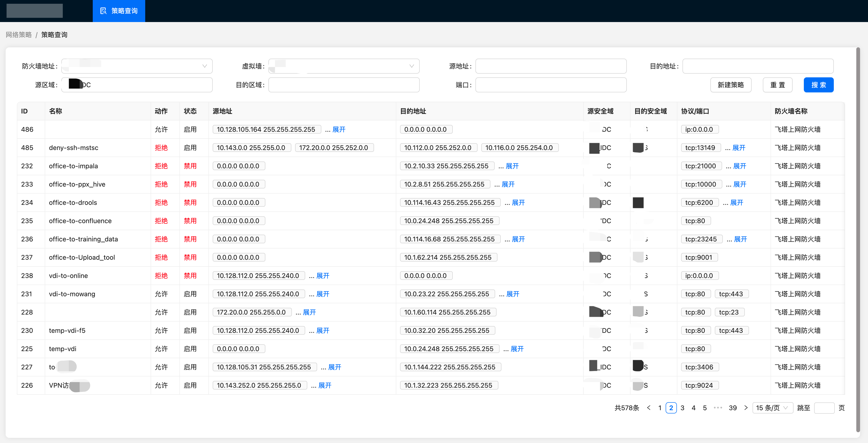Click tag tcp:13149
This screenshot has height=443, width=868.
[700, 148]
